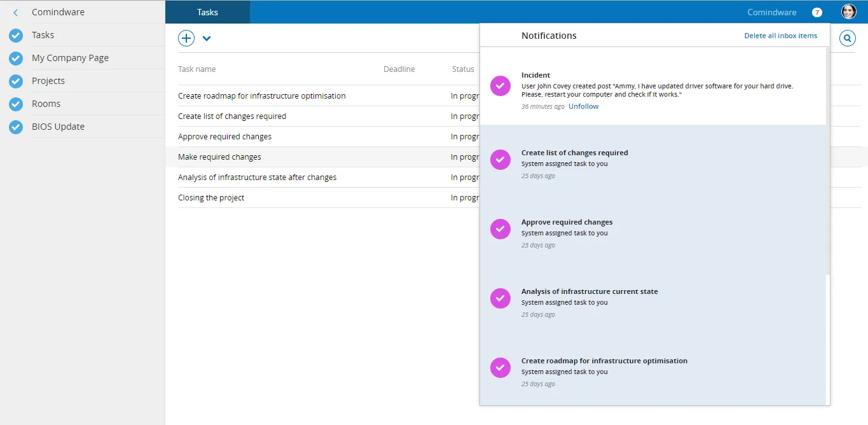
Task: Open My Company Page in the sidebar
Action: [x=70, y=58]
